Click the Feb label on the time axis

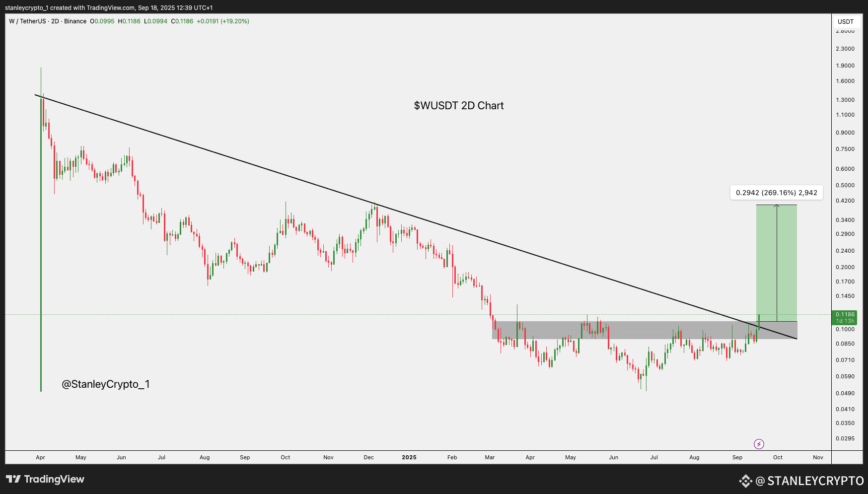click(x=452, y=457)
